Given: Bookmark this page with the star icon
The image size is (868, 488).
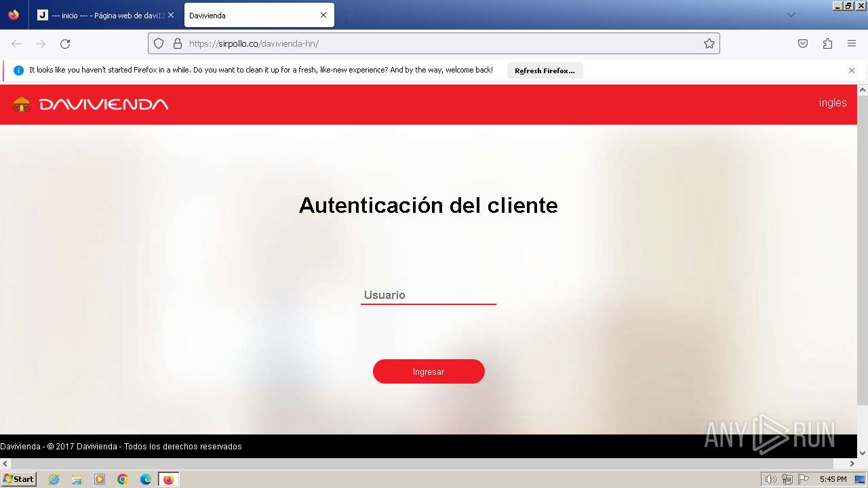Looking at the screenshot, I should (709, 43).
